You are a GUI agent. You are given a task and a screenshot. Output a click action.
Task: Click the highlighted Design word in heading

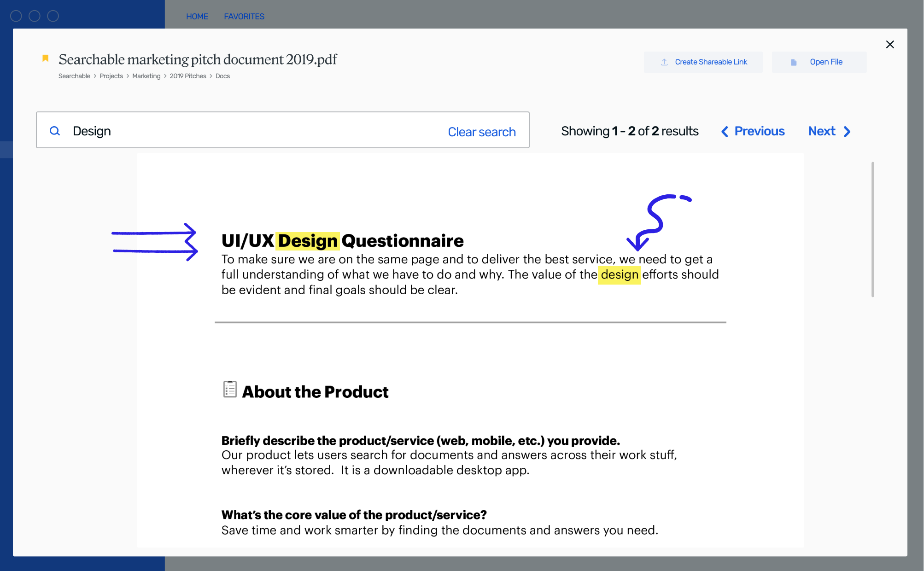coord(308,241)
